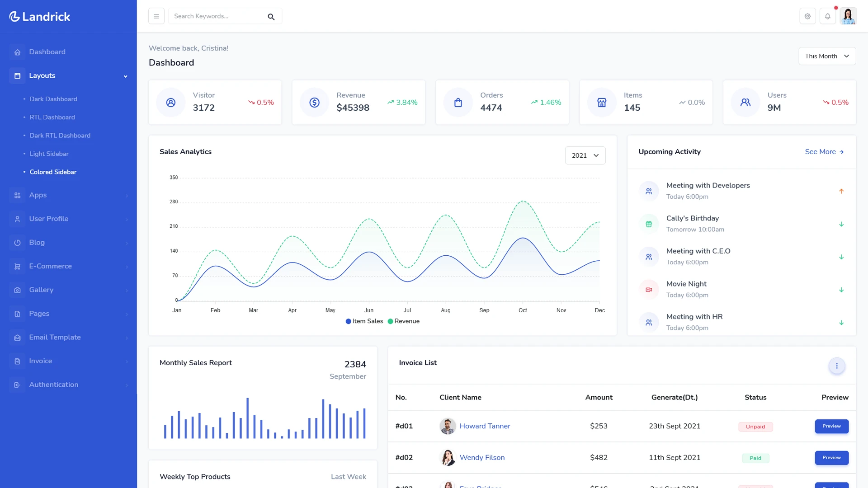Expand the Email Template menu
Image resolution: width=868 pixels, height=488 pixels.
127,338
